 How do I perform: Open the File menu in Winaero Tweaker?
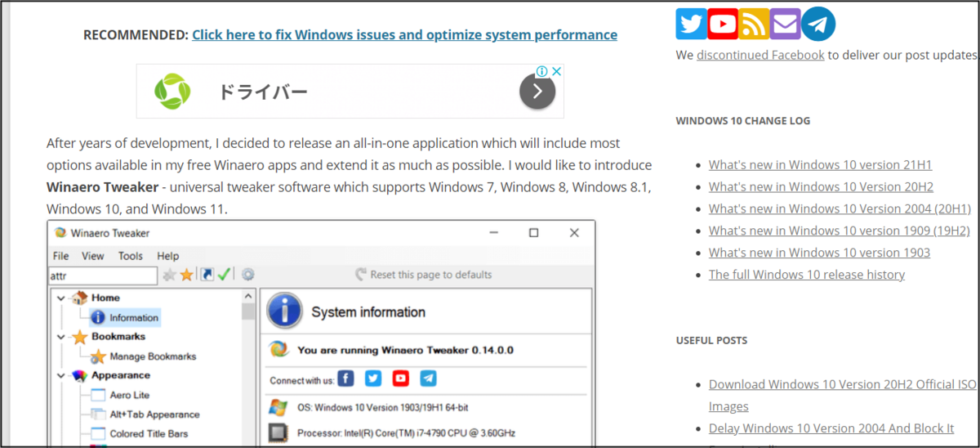tap(60, 256)
